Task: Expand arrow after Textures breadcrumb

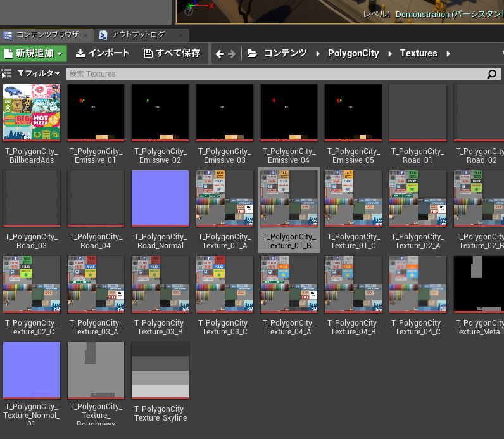Action: pyautogui.click(x=448, y=54)
